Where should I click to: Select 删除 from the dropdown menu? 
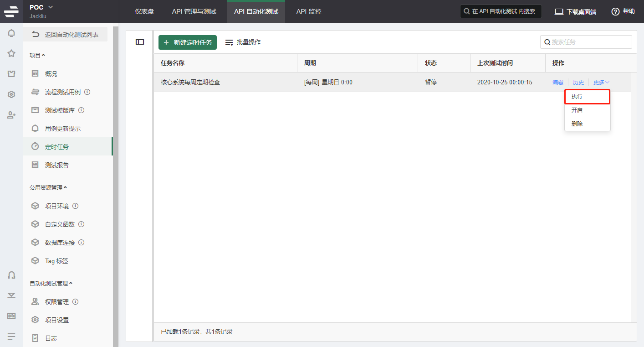[x=577, y=124]
